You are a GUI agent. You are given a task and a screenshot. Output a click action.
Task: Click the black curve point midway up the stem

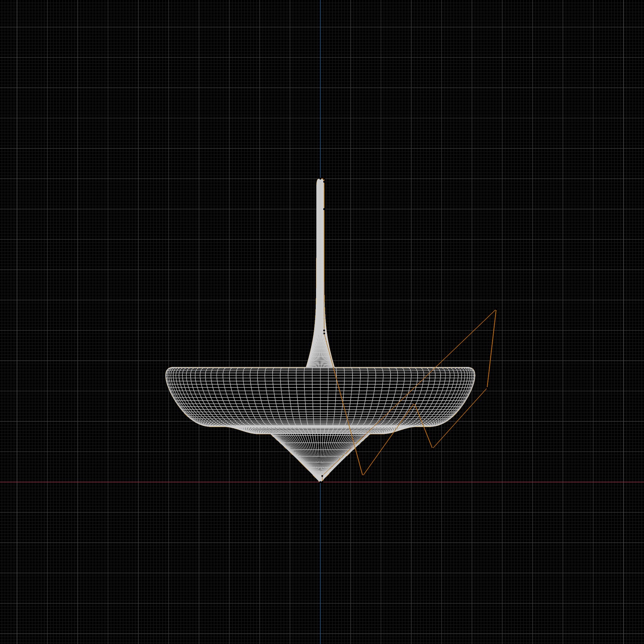coord(324,209)
